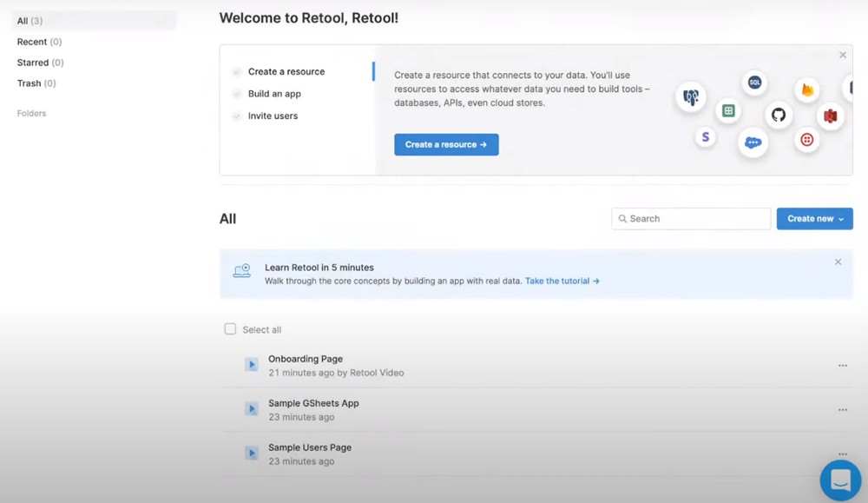The width and height of the screenshot is (868, 503).
Task: Click the Stripe icon
Action: coord(706,137)
